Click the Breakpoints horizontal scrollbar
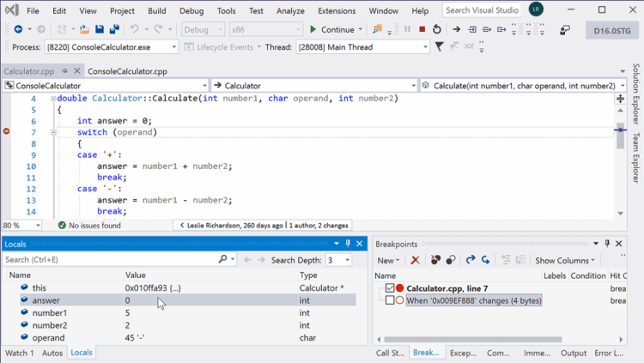Screen dimensions: 644x363 (472, 340)
